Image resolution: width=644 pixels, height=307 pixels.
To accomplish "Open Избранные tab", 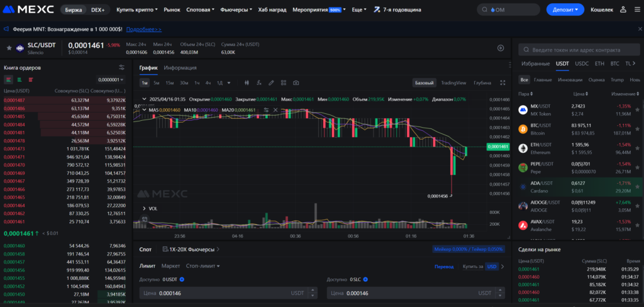I will click(x=536, y=64).
